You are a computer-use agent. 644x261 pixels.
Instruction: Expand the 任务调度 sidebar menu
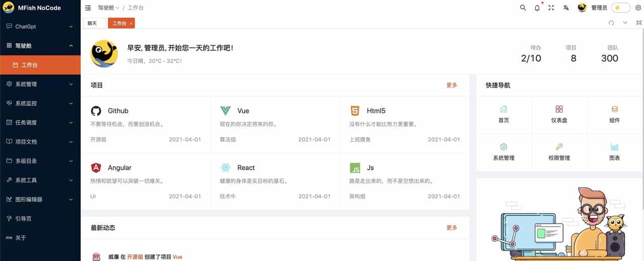tap(40, 122)
